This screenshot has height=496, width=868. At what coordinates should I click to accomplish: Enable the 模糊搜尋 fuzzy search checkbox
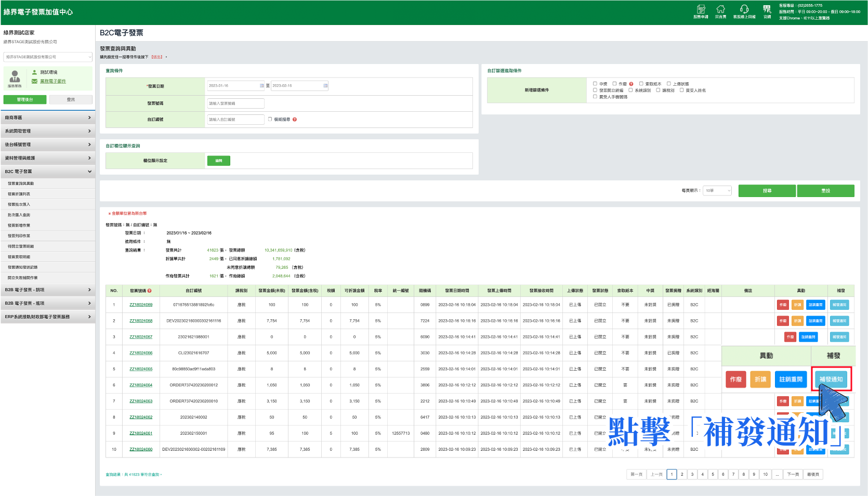(x=270, y=119)
